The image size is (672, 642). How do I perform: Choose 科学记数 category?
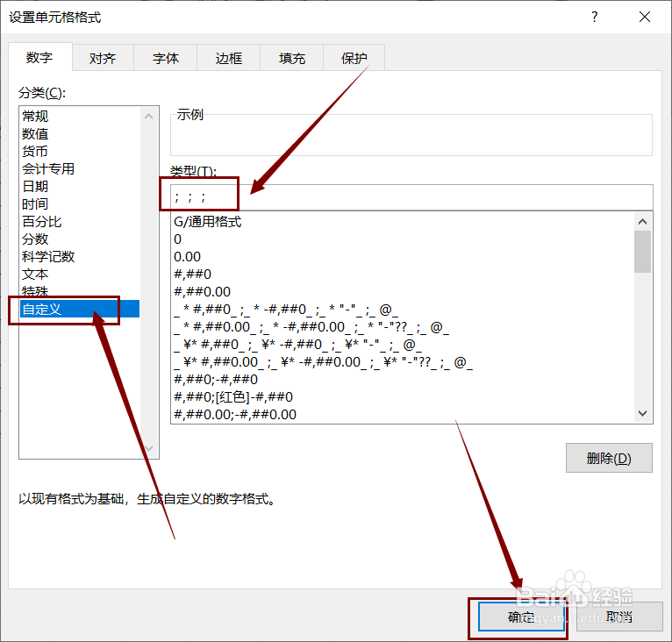click(80, 257)
